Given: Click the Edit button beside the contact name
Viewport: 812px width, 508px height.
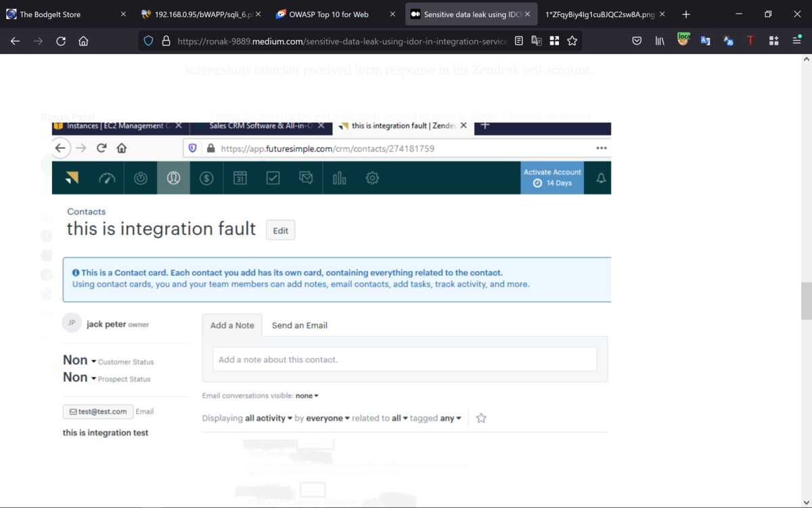Looking at the screenshot, I should (x=280, y=230).
